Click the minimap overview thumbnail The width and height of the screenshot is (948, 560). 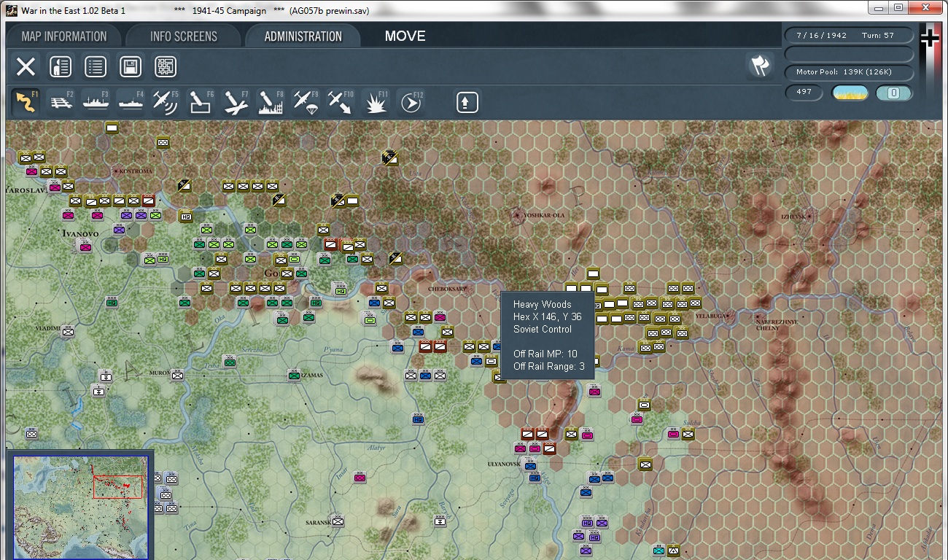(x=80, y=507)
